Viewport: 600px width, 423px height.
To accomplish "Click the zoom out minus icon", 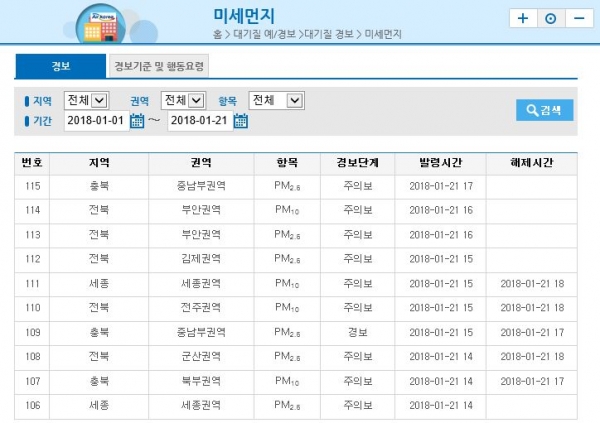I will 579,18.
